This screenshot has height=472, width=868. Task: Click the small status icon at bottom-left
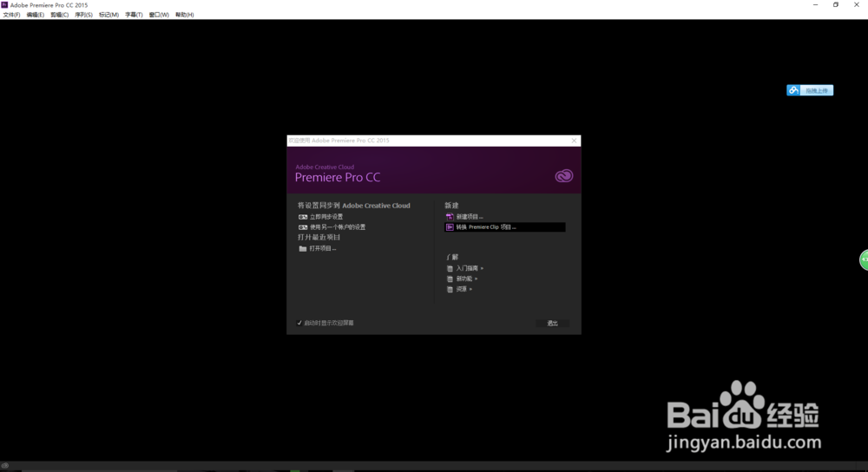5,466
